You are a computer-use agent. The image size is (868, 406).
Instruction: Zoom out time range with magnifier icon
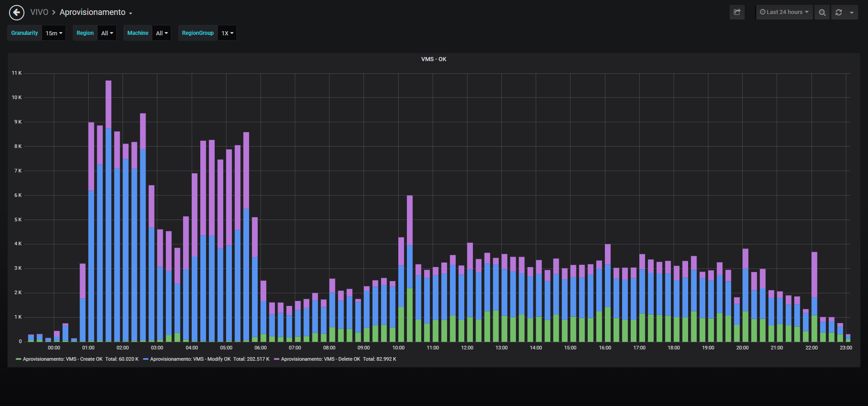point(822,12)
